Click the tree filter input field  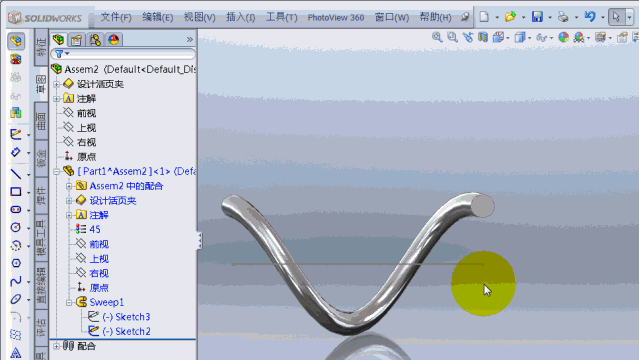123,54
